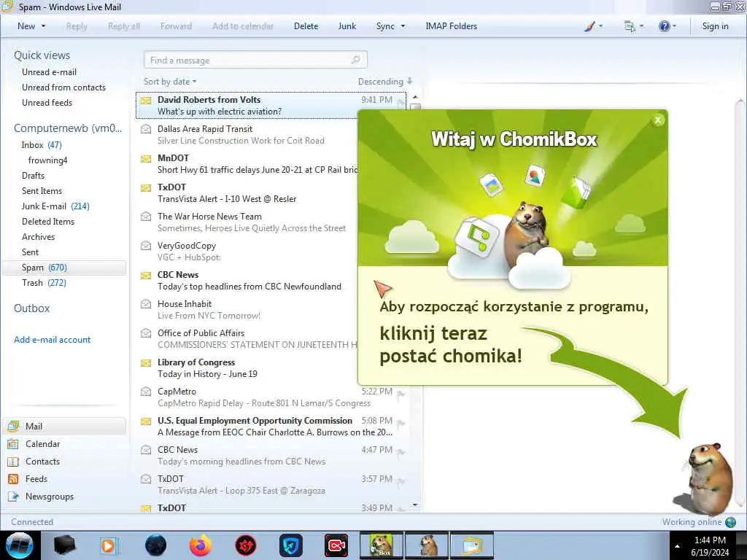Image resolution: width=747 pixels, height=560 pixels.
Task: Click the Delete toolbar button
Action: pyautogui.click(x=306, y=26)
